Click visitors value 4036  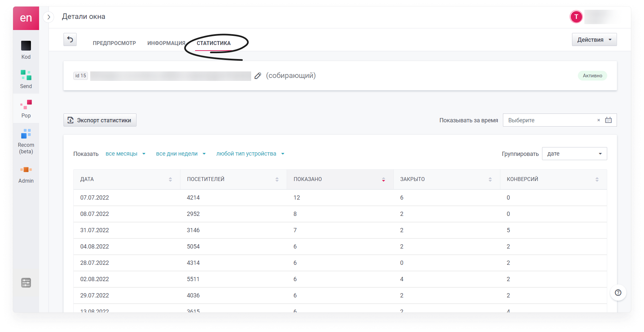[x=193, y=295]
